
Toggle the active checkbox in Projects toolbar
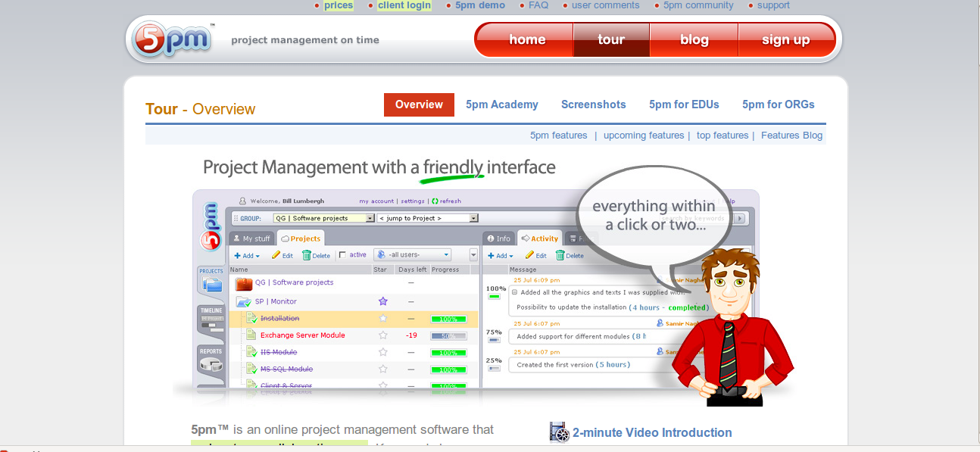[x=343, y=255]
